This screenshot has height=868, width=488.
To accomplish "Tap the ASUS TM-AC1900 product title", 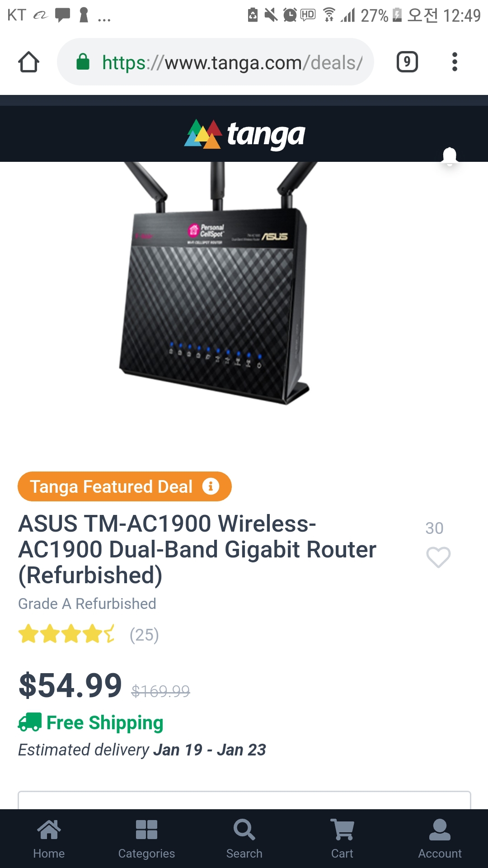I will [x=197, y=549].
